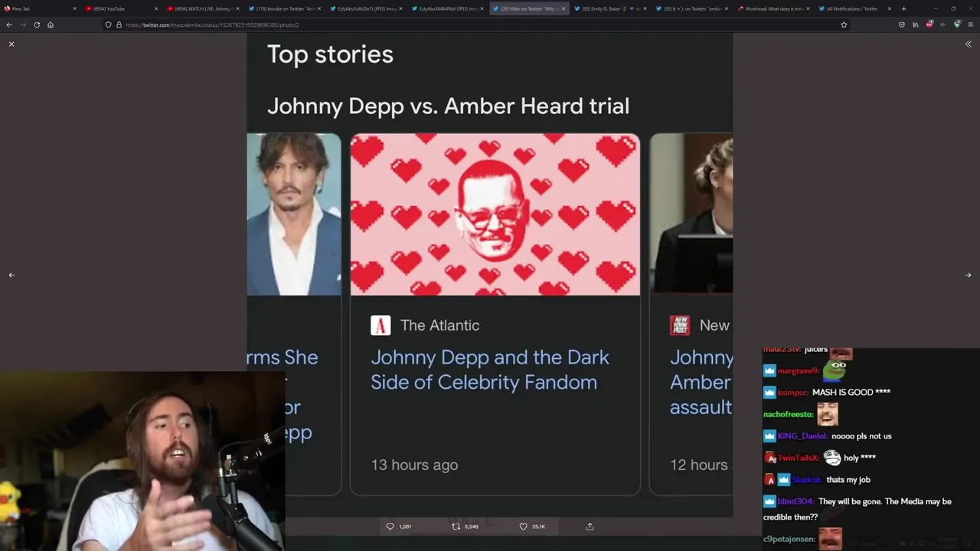Click chat message 'MASH IS GOOD'
This screenshot has width=980, height=551.
pyautogui.click(x=851, y=392)
